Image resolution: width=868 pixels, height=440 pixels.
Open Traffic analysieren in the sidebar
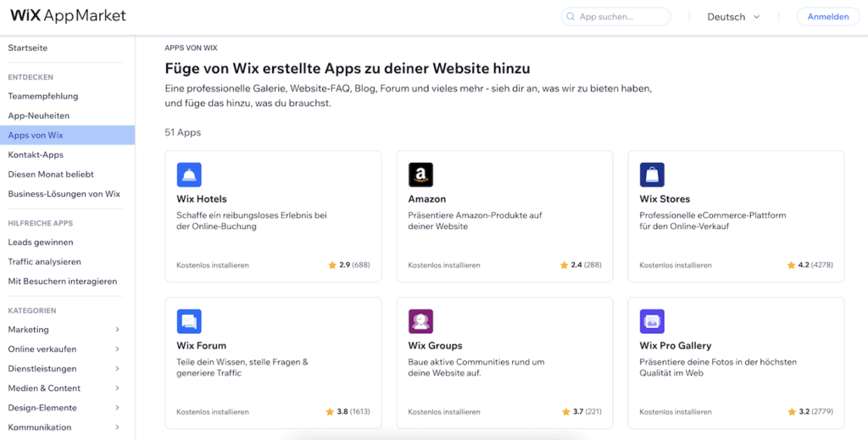[x=44, y=262]
